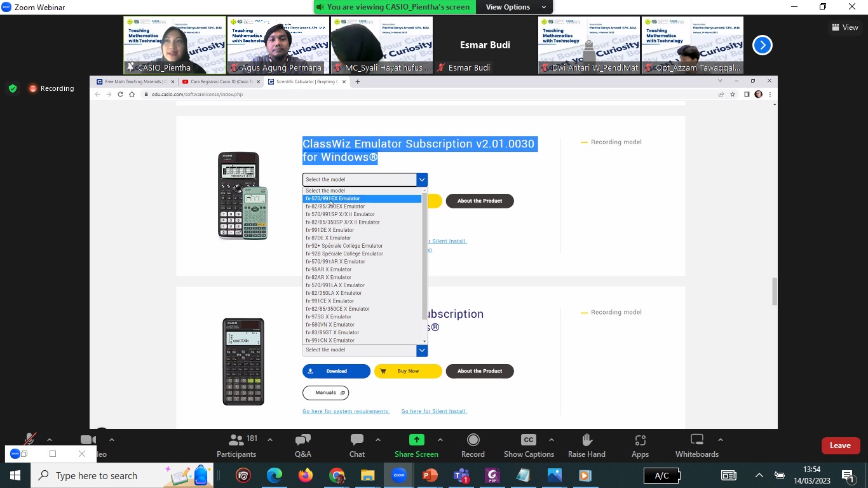Expand Share Screen options caret

coord(440,440)
